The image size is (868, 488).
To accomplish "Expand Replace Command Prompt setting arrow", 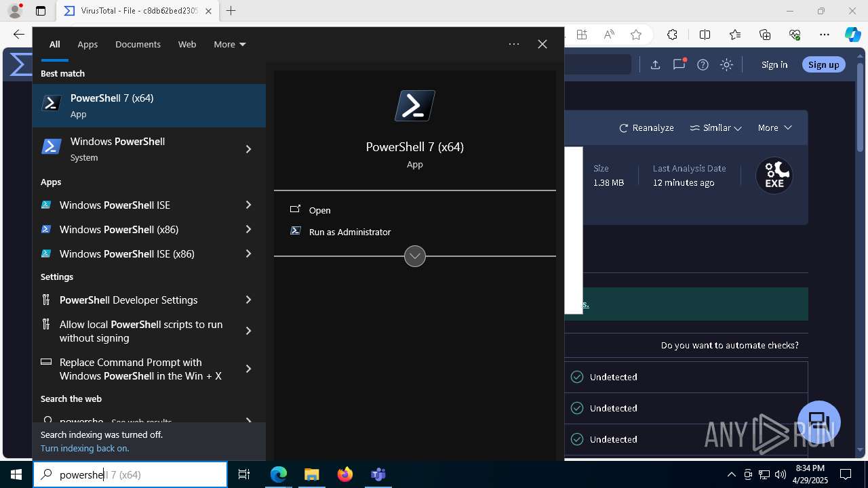I will point(249,369).
